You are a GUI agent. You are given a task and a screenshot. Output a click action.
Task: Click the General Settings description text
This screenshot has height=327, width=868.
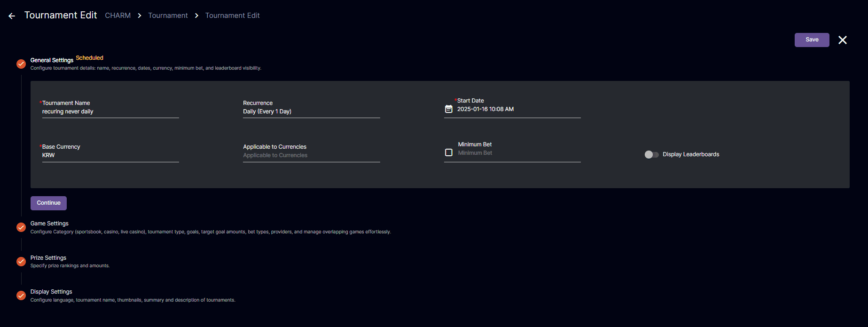pyautogui.click(x=146, y=68)
